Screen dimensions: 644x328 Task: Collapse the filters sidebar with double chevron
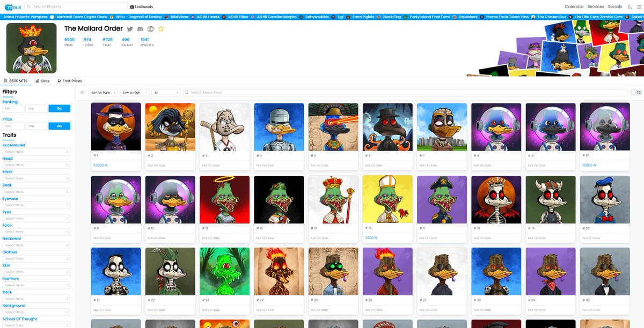pyautogui.click(x=82, y=93)
